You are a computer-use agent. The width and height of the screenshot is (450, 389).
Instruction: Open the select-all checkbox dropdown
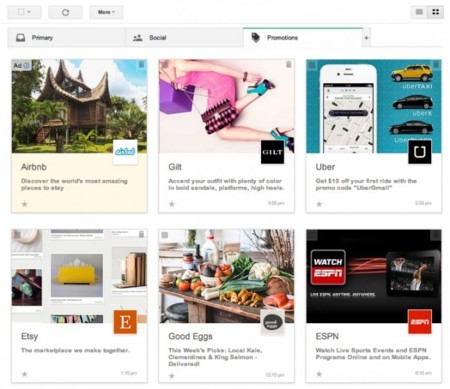click(24, 12)
